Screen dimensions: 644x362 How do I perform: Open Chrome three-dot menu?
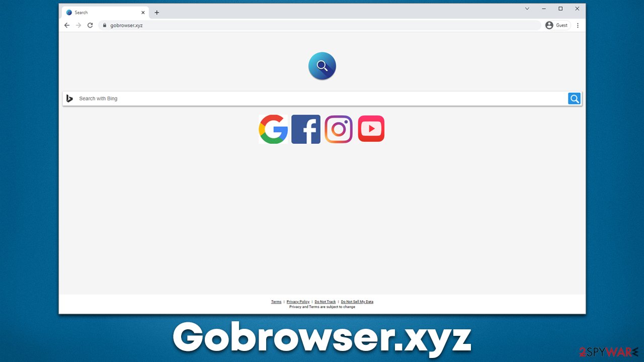578,25
